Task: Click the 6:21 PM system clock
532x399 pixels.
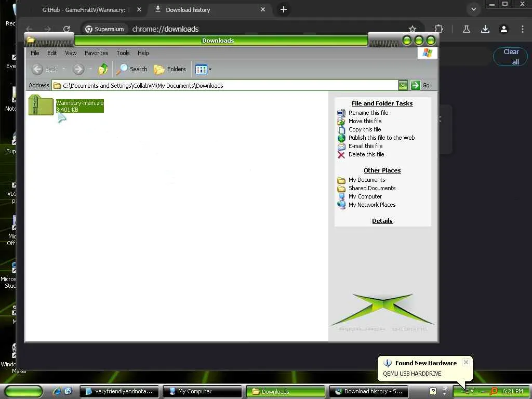Action: click(513, 391)
